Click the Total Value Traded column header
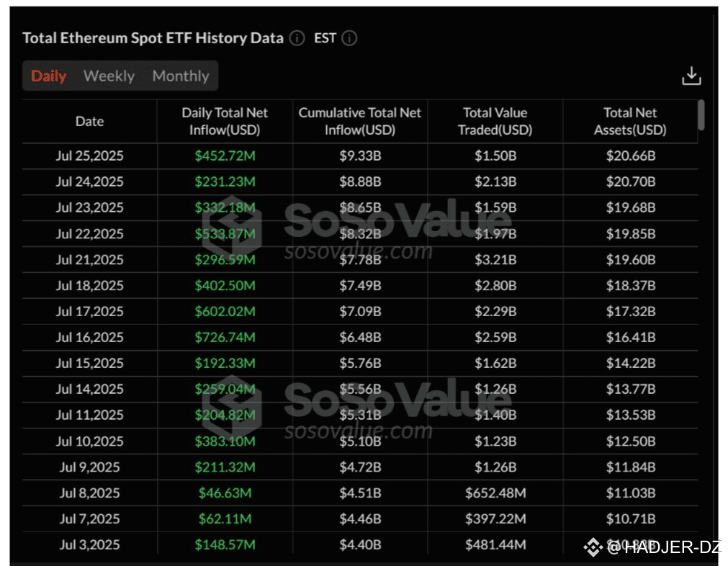The height and width of the screenshot is (566, 728). tap(495, 122)
